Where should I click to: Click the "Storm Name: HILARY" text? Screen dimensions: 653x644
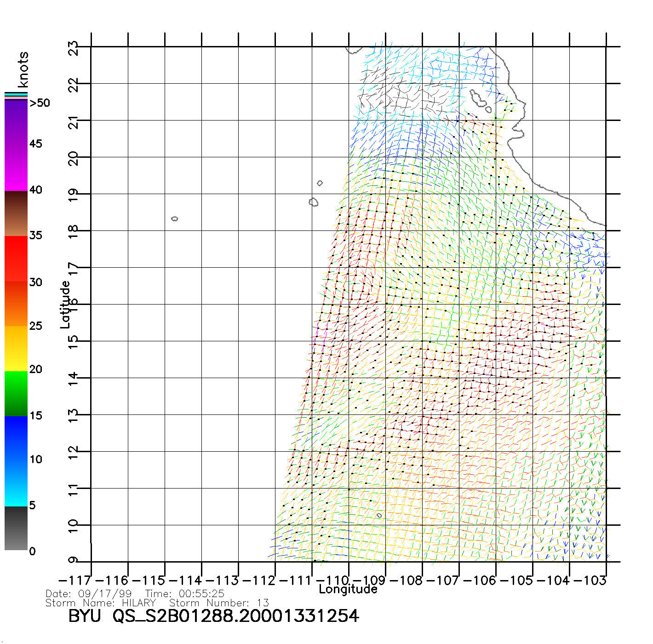101,603
